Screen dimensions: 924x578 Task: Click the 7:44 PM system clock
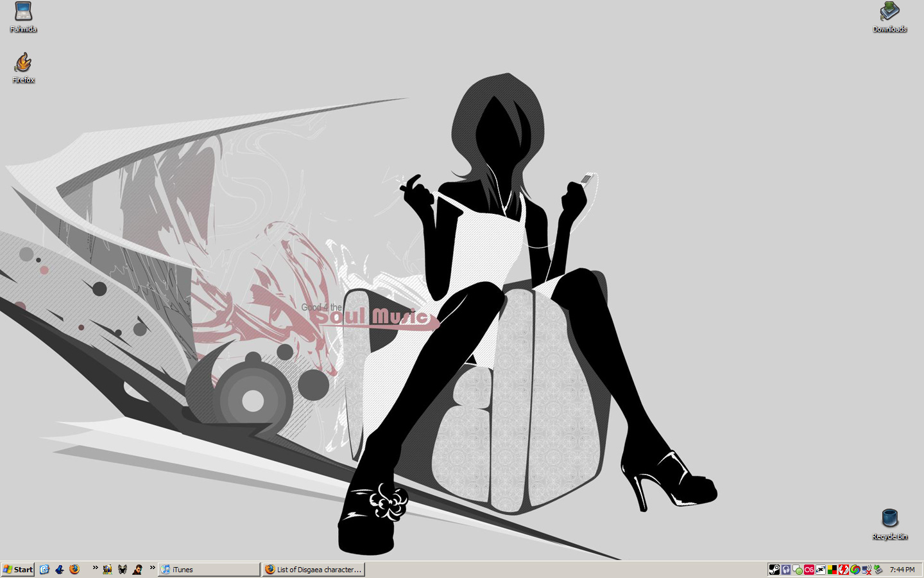pos(902,570)
